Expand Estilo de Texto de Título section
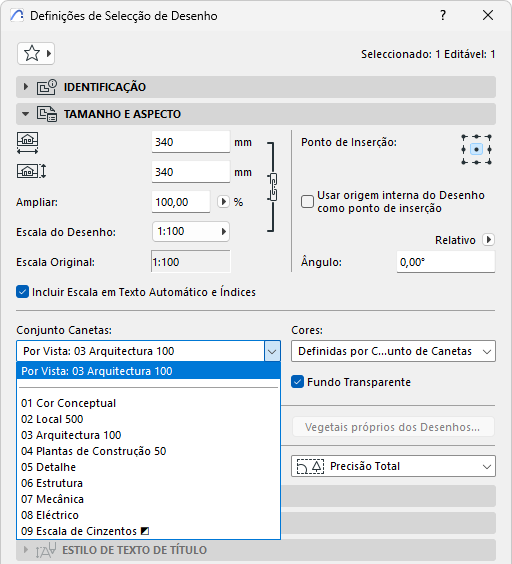The height and width of the screenshot is (564, 512). coord(26,550)
